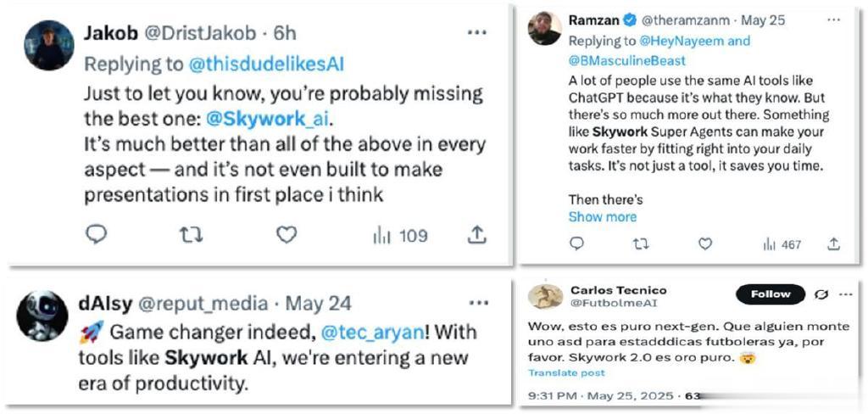
Task: Open more options on Jakob's tweet
Action: tap(477, 32)
